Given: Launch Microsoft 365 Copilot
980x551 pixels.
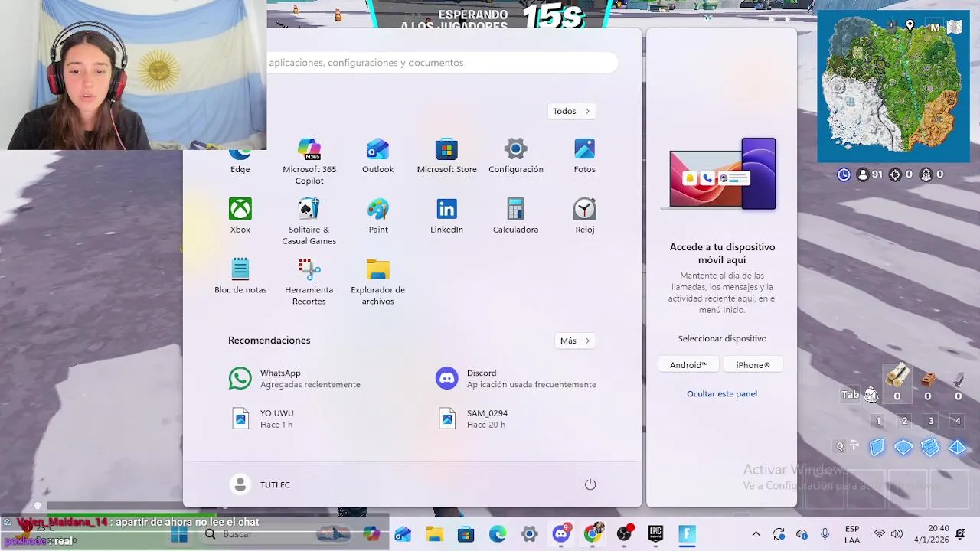Looking at the screenshot, I should pos(309,161).
